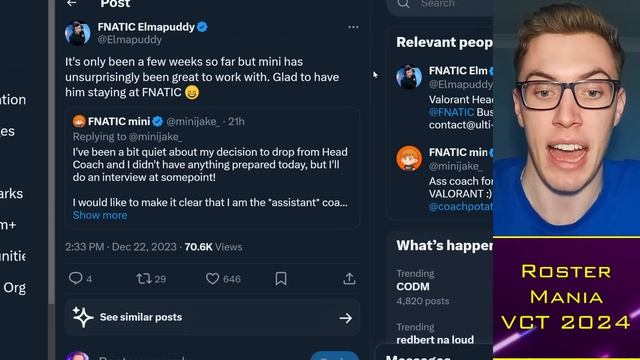Open the quoted FNATIC mini post
This screenshot has height=360, width=640.
coord(212,168)
